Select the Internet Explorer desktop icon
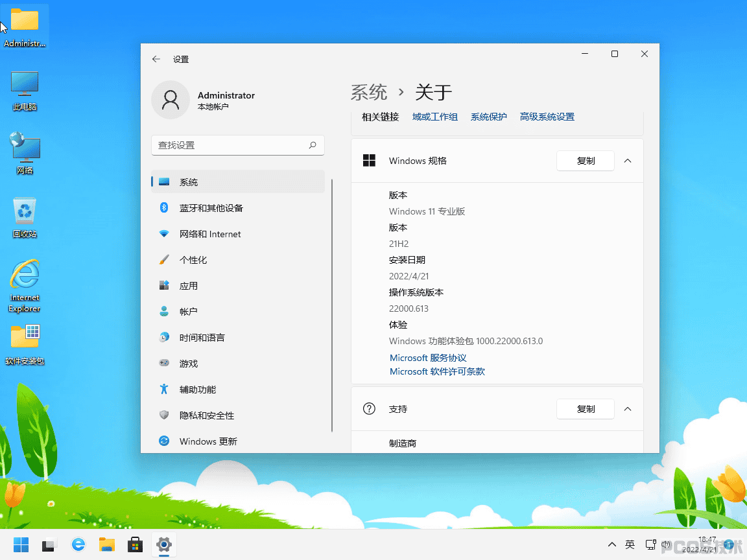The image size is (747, 560). pos(25,286)
